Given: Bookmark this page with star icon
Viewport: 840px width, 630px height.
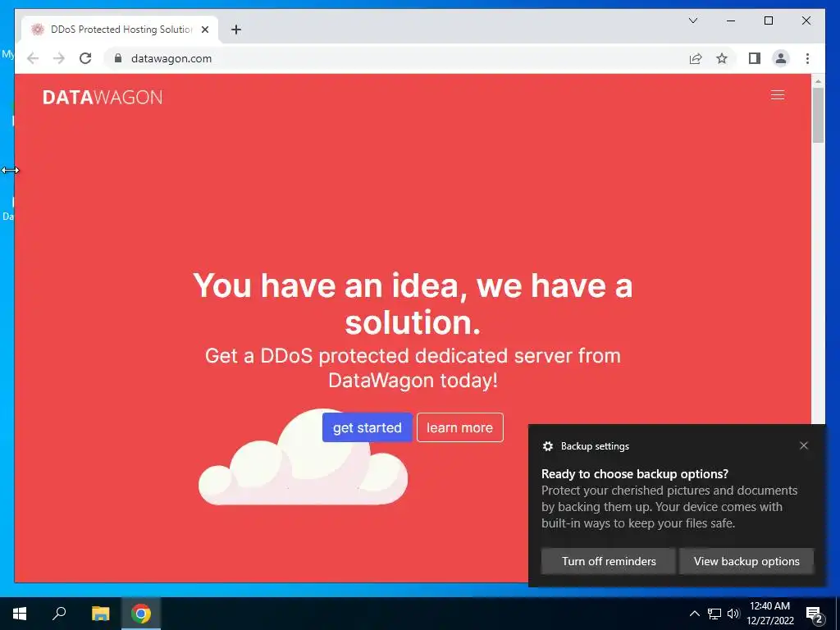Looking at the screenshot, I should click(x=722, y=58).
